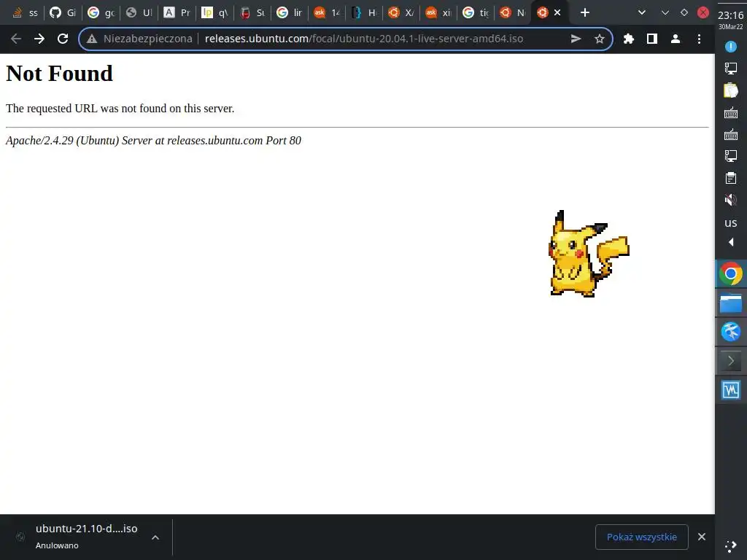The image size is (747, 560).
Task: Open the system monitor panel icon
Action: click(x=731, y=390)
